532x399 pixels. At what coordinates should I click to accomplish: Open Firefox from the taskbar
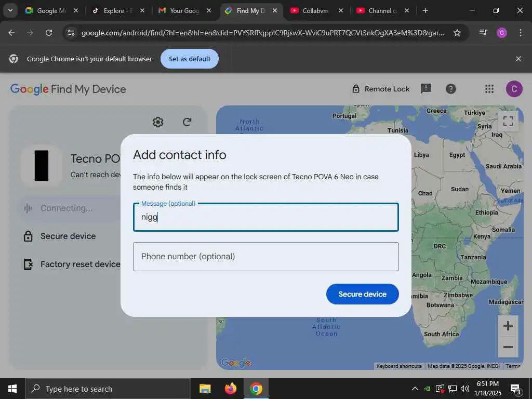point(230,389)
